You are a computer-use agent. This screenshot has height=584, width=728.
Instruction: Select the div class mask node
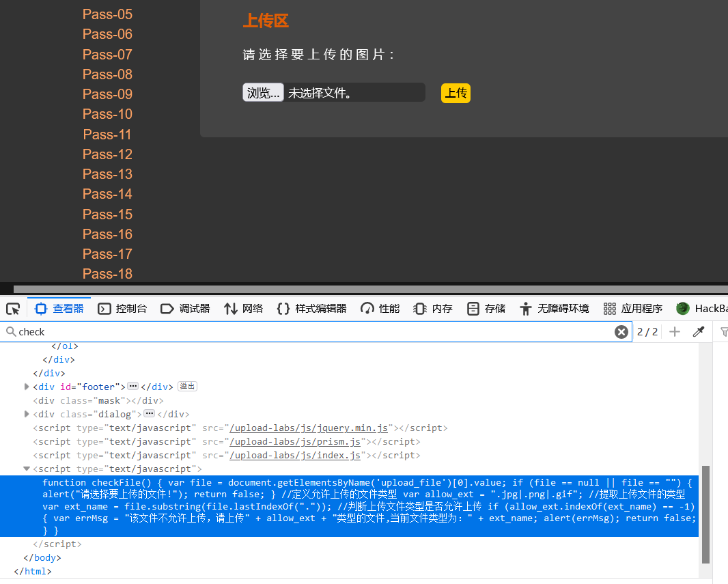point(98,401)
